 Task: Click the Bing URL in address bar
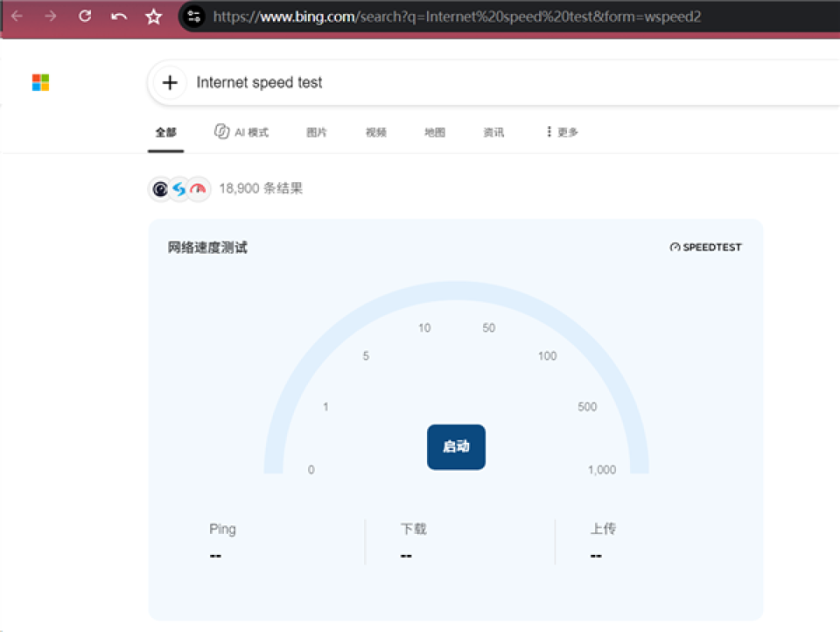(457, 16)
